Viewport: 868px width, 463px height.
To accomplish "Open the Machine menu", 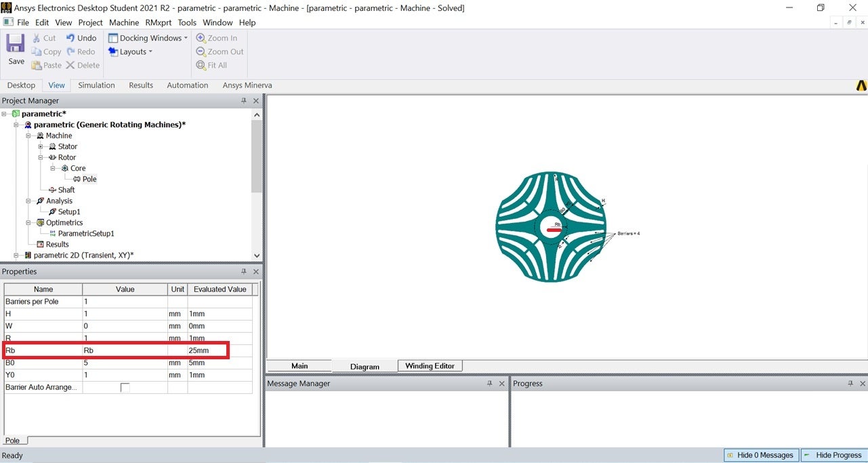I will tap(124, 22).
